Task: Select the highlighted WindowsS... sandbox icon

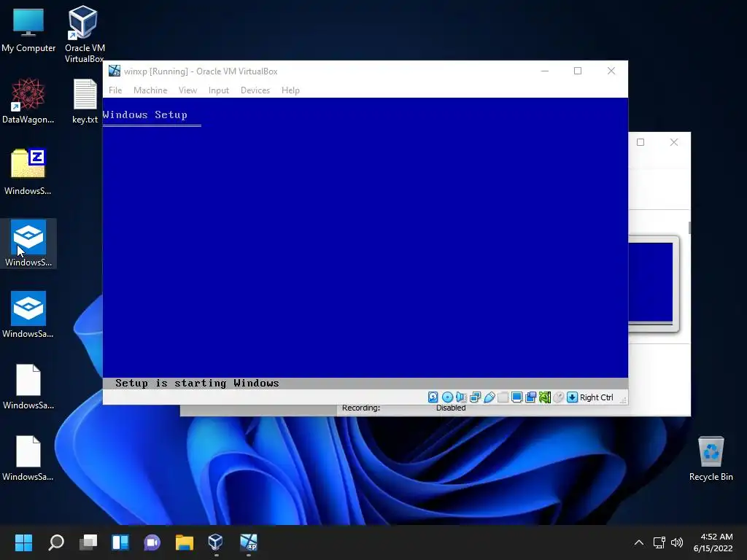Action: coord(28,244)
